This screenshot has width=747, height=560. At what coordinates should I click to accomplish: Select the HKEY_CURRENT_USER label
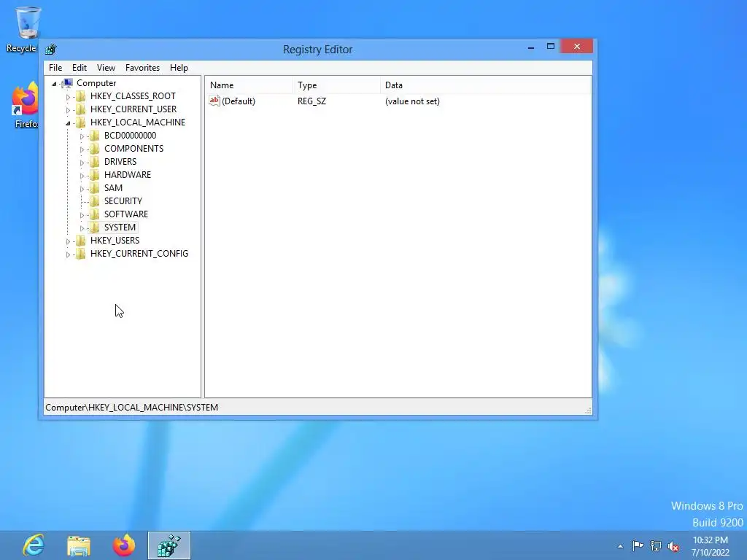pyautogui.click(x=133, y=109)
